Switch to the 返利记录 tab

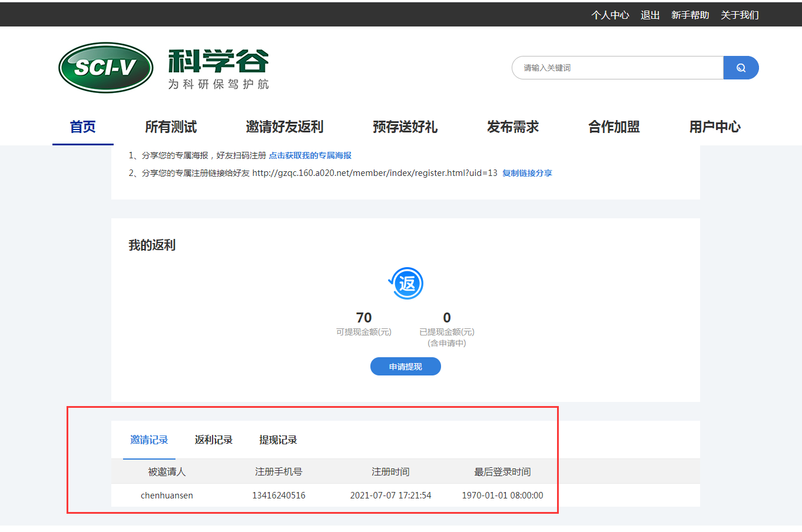tap(214, 440)
